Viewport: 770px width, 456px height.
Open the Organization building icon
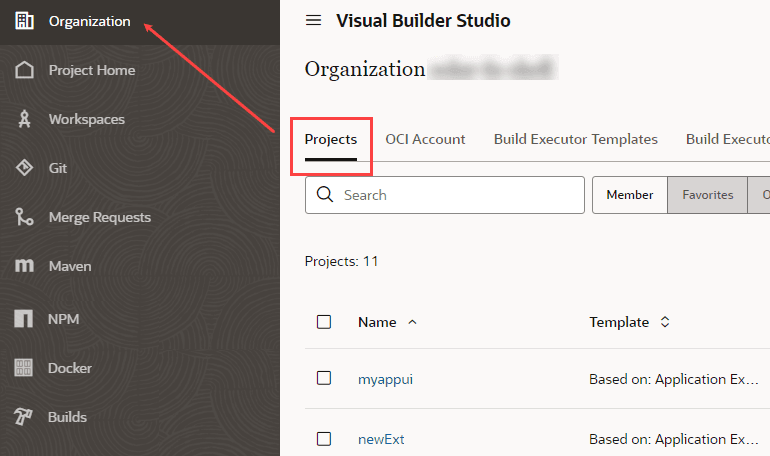point(24,21)
